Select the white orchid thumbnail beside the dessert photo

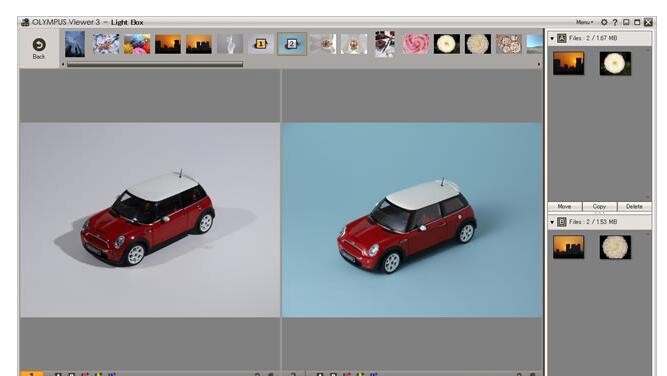click(353, 44)
